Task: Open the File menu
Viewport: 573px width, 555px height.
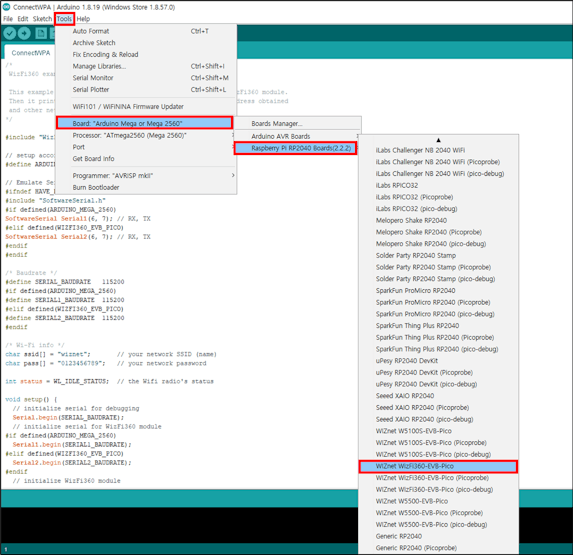Action: (8, 19)
